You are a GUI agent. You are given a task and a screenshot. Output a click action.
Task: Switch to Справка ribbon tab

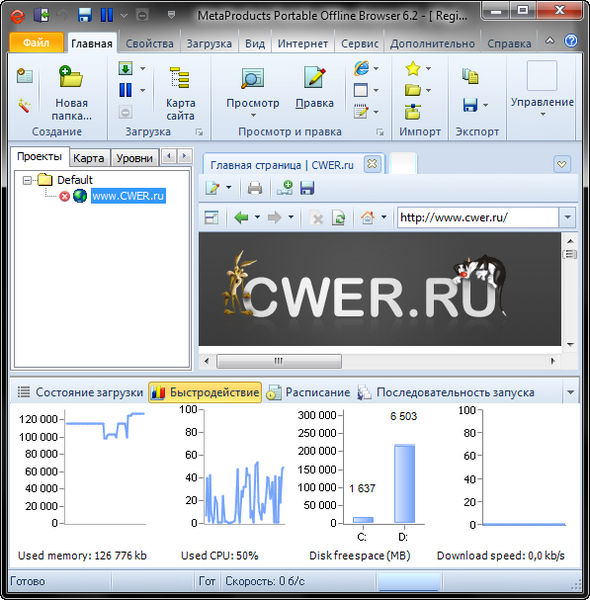coord(509,44)
